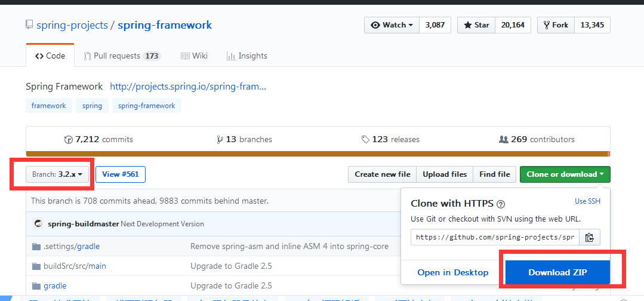View the 7,212 commits
This screenshot has width=644, height=301.
(98, 139)
